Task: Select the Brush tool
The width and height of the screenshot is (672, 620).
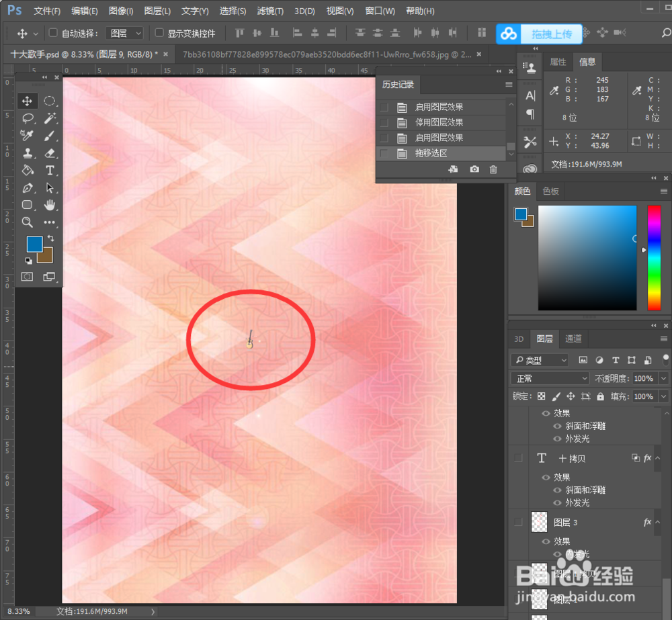Action: pyautogui.click(x=50, y=136)
